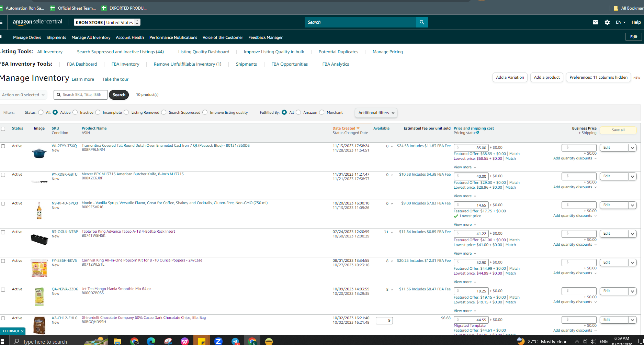Open the TableTop King rack insert thumbnail
The width and height of the screenshot is (644, 345).
click(x=39, y=239)
